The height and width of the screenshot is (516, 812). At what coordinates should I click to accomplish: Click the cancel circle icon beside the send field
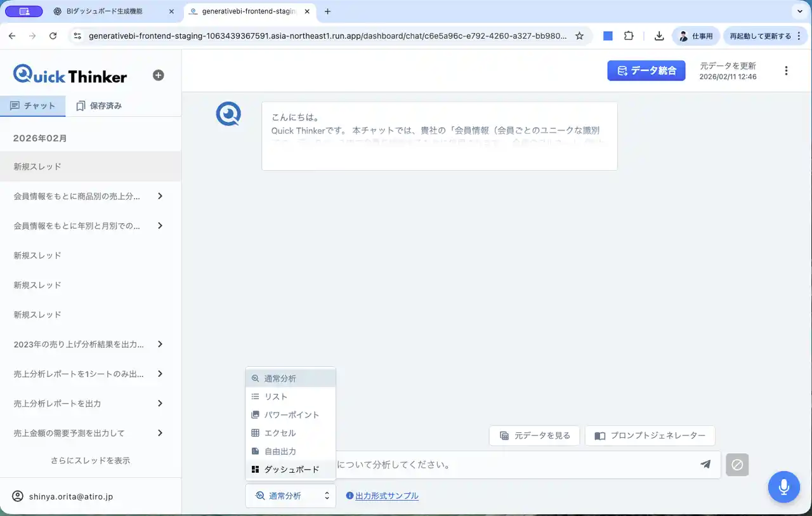pos(737,465)
